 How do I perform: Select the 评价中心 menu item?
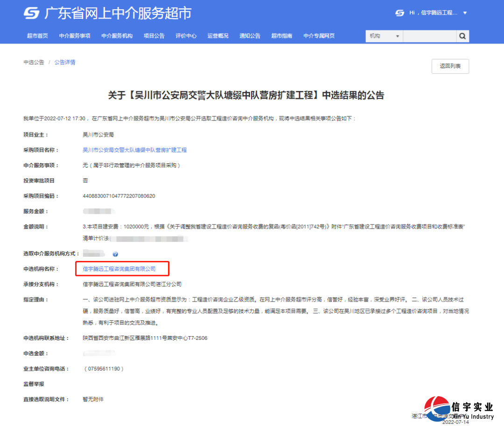186,36
